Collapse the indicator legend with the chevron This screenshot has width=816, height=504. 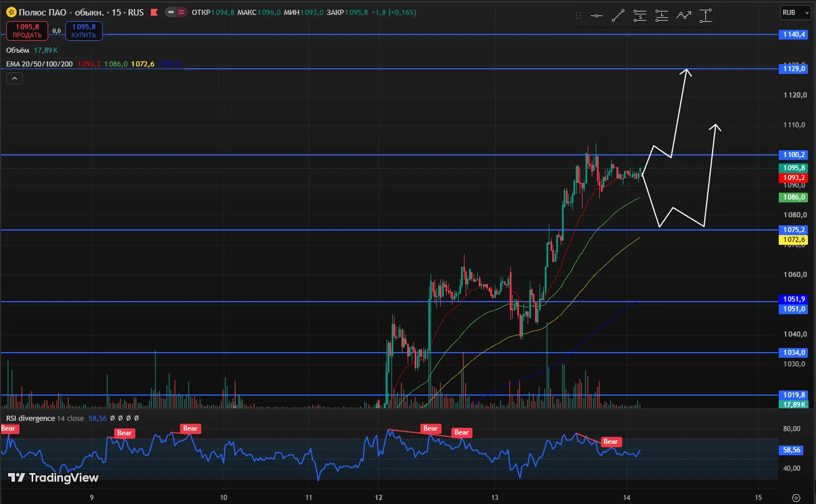coord(14,79)
